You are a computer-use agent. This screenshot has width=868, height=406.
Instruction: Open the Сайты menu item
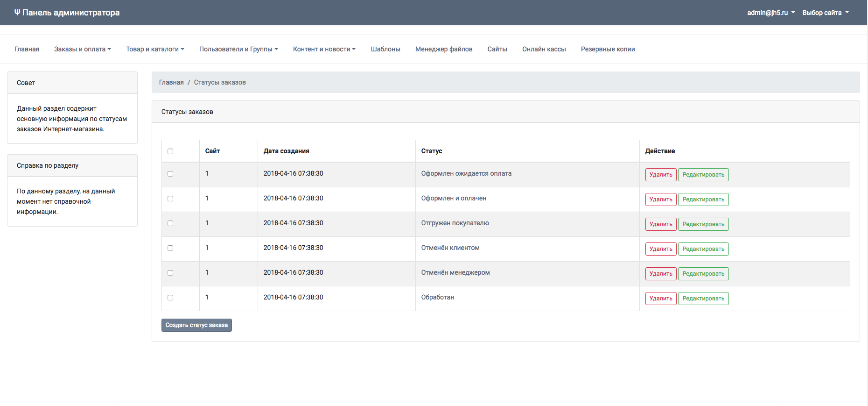pos(497,49)
